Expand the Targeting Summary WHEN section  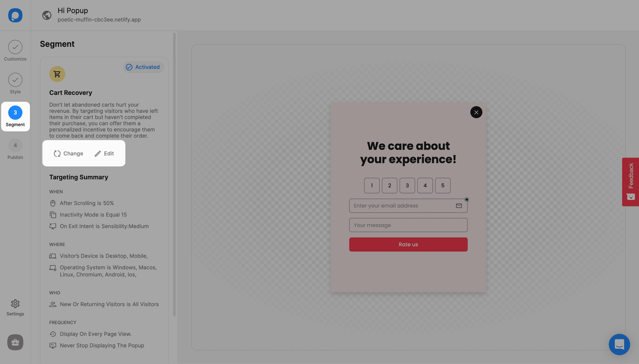coord(56,191)
